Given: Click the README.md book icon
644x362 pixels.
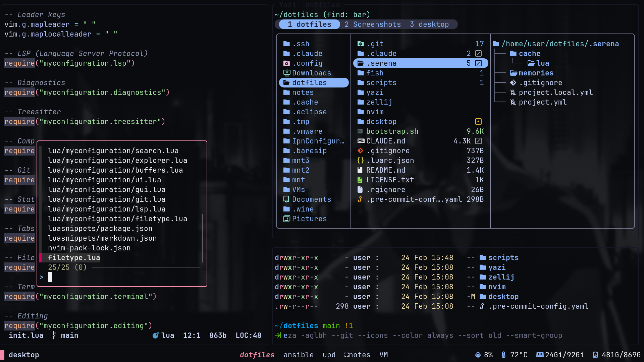Looking at the screenshot, I should click(360, 170).
